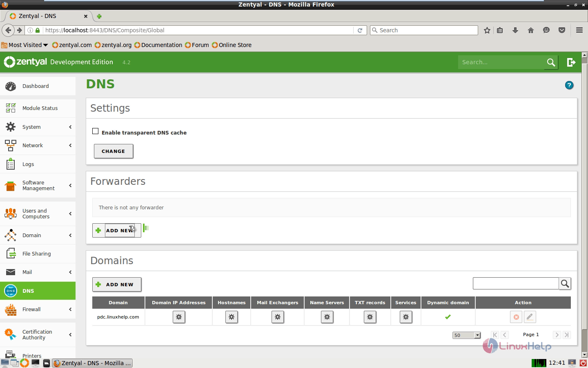Expand Certification Authority submenu arrow
Screen dimensions: 588x368
click(x=70, y=334)
